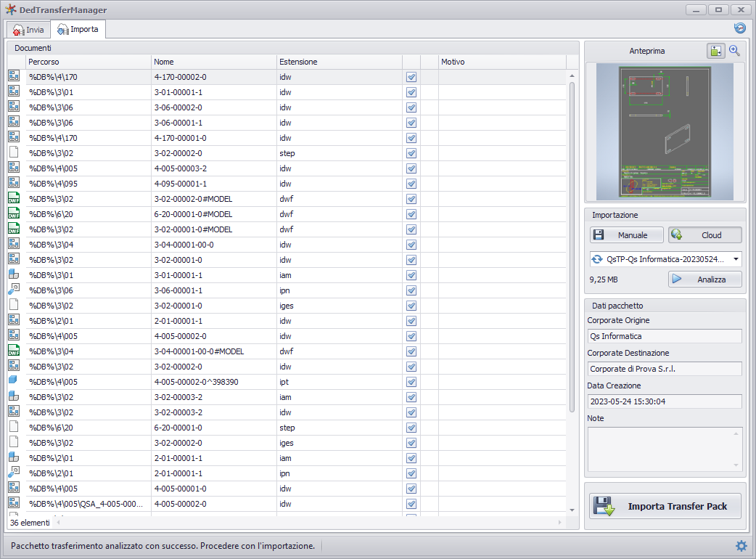The width and height of the screenshot is (756, 559).
Task: Click the Analizza button
Action: [x=705, y=279]
